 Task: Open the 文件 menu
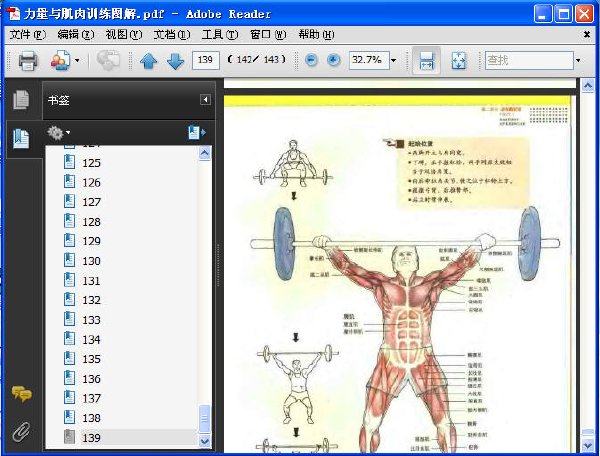click(x=27, y=34)
